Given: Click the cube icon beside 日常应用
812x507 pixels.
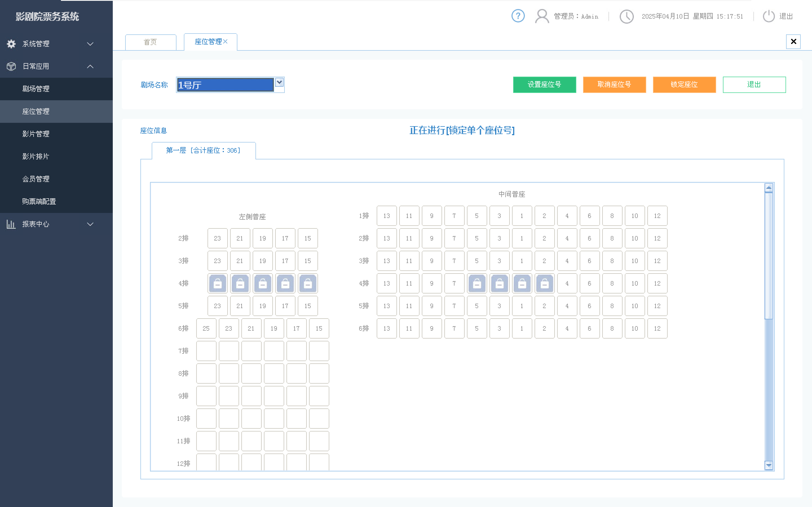Looking at the screenshot, I should (11, 66).
